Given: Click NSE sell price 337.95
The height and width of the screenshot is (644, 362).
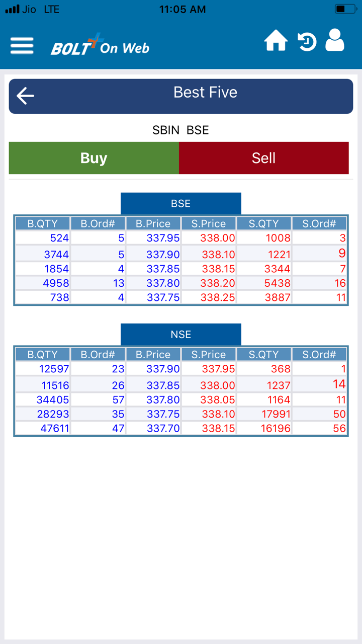Looking at the screenshot, I should pyautogui.click(x=218, y=369).
